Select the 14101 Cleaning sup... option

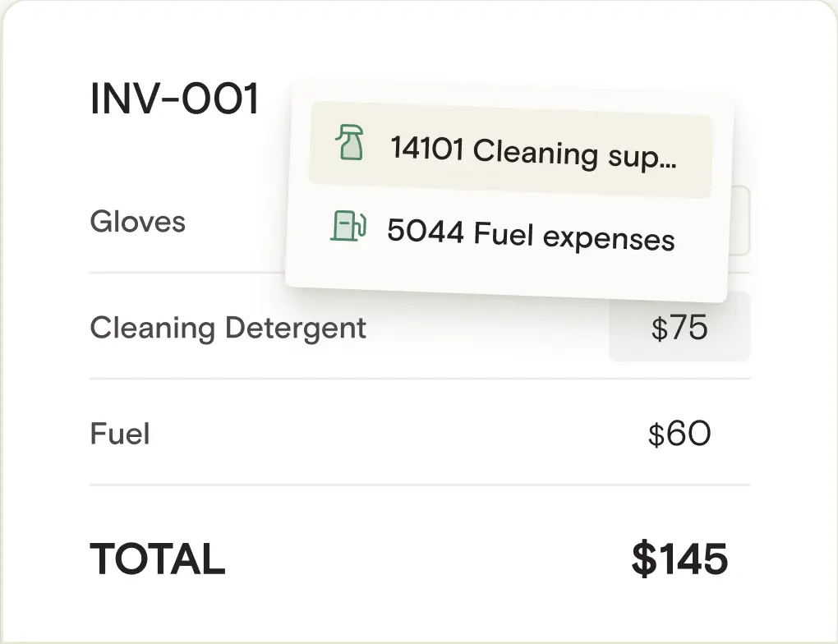pos(510,149)
